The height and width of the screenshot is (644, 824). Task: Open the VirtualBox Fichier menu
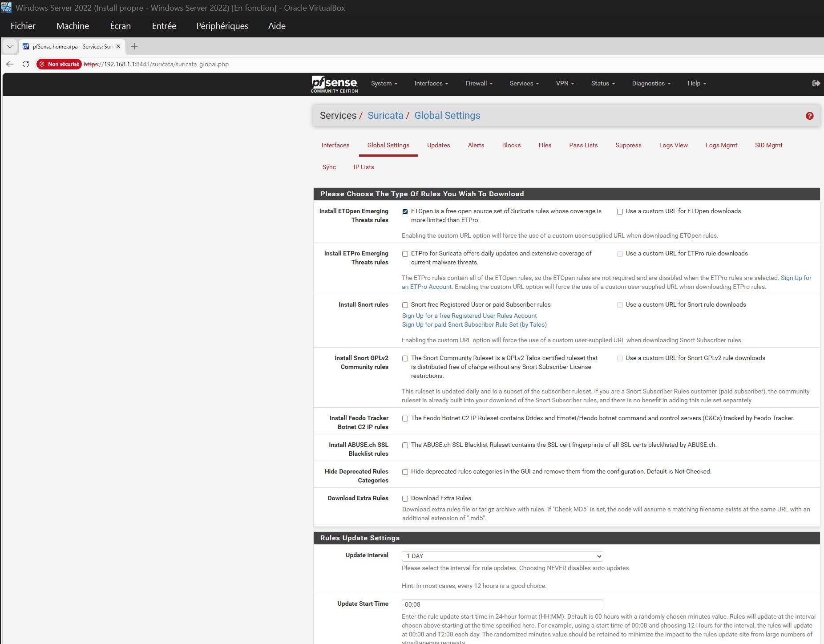pos(23,26)
